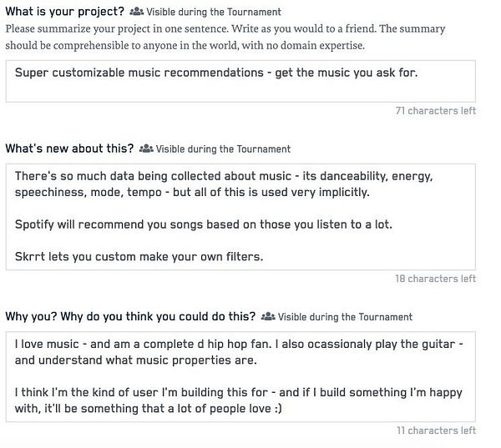The height and width of the screenshot is (448, 501).
Task: Click "Visible during the Tournament" beside "What's new"
Action: pos(223,149)
